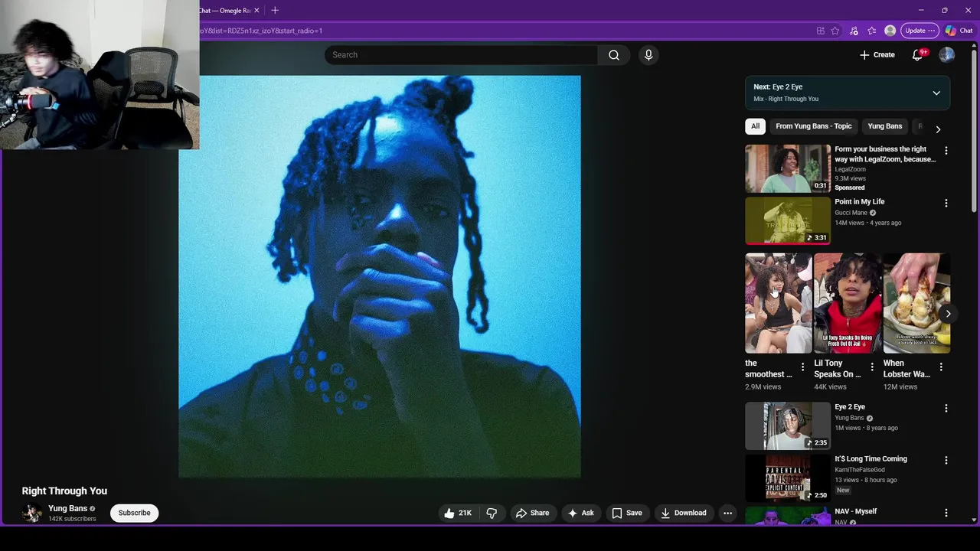The width and height of the screenshot is (980, 551).
Task: Play 'the smoothest' short thumbnail
Action: 779,303
